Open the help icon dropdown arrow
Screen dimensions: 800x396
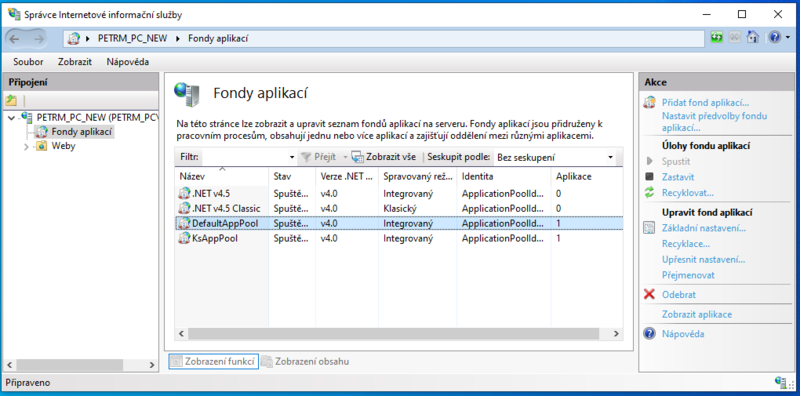pos(787,38)
